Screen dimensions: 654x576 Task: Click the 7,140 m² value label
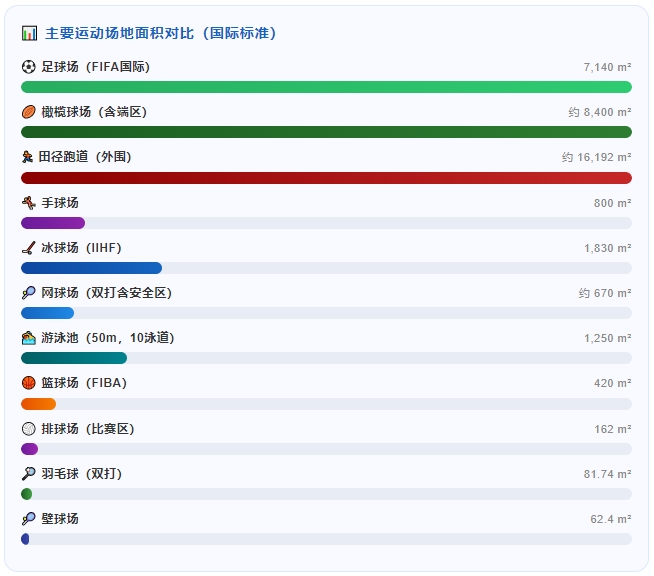coord(607,67)
